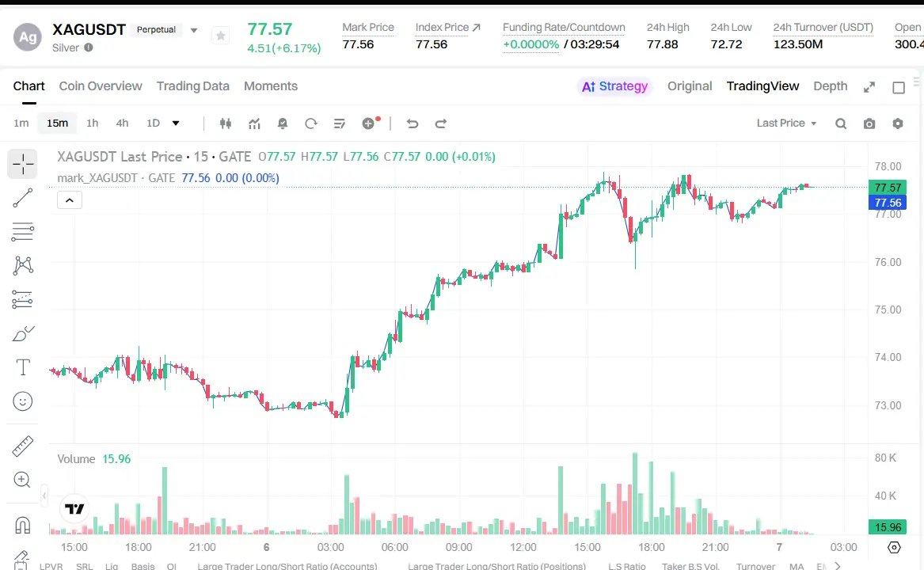Toggle Large Trader Long/Short Ratio (Accounts) indicator
924x570 pixels.
click(x=287, y=566)
